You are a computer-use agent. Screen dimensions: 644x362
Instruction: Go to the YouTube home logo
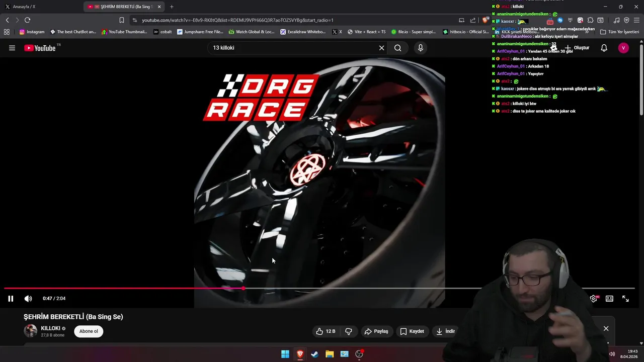40,48
